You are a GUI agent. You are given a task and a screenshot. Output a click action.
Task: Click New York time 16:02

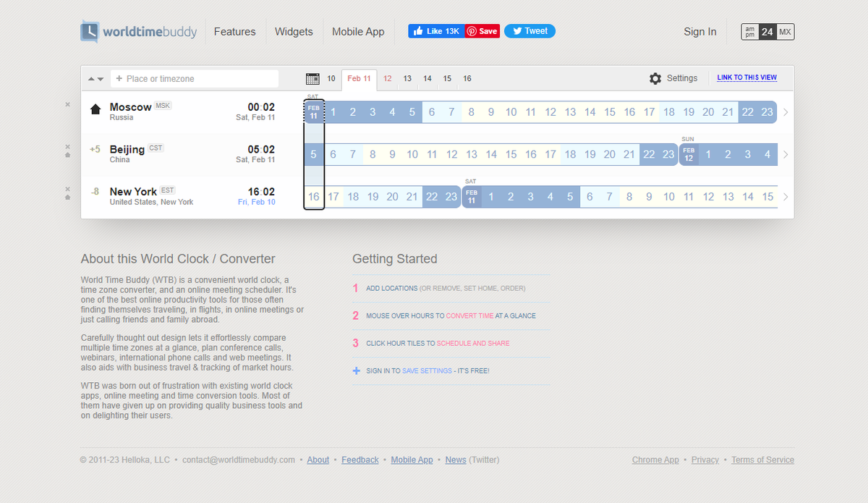261,192
